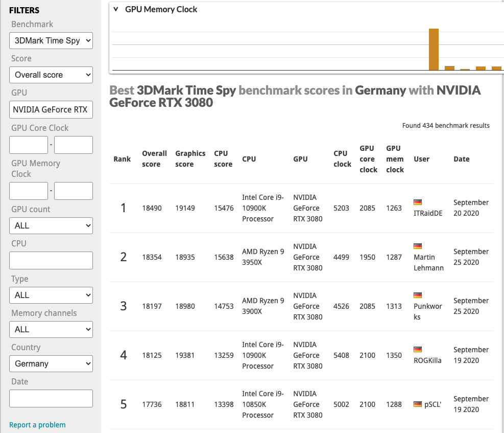Image resolution: width=504 pixels, height=433 pixels.
Task: Click the Report a problem link
Action: point(37,425)
